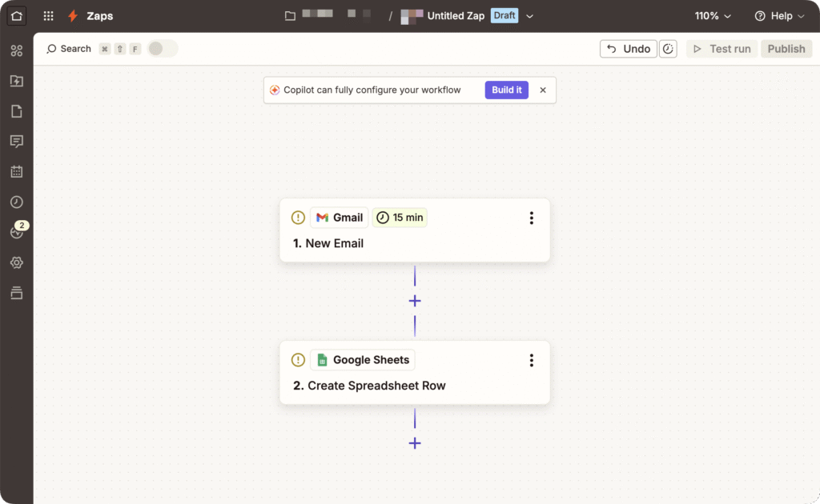Click the 15 min polling interval badge
The width and height of the screenshot is (820, 504).
(400, 218)
